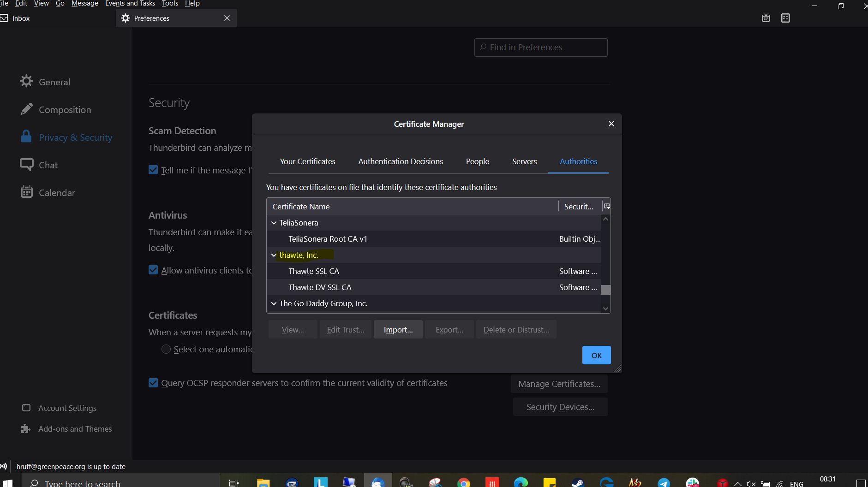Open Steam from the taskbar
Image resolution: width=868 pixels, height=487 pixels.
coord(578,482)
